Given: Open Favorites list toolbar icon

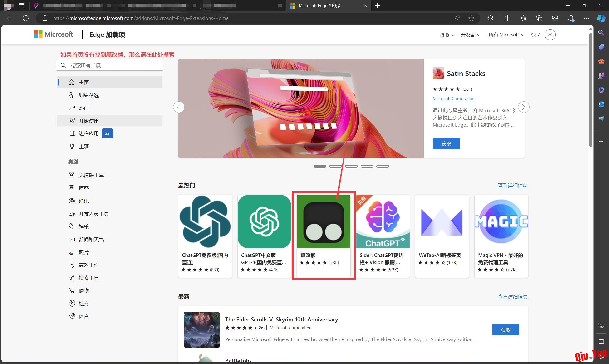Looking at the screenshot, I should pos(523,18).
